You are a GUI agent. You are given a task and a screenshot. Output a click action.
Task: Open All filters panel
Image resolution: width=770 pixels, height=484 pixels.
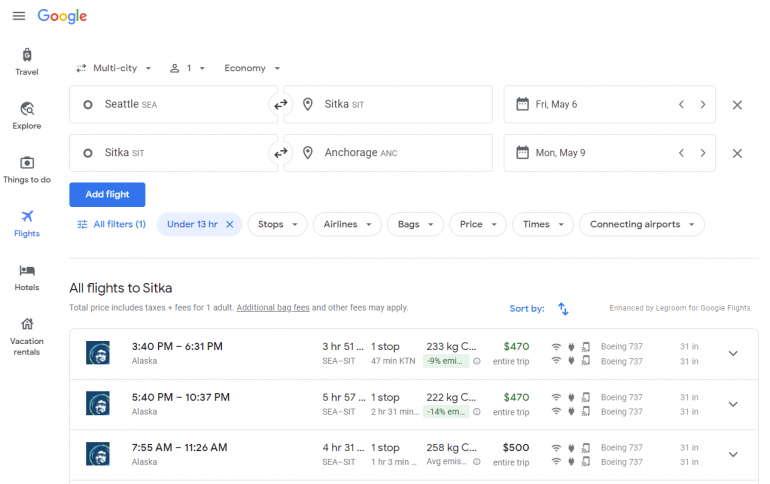pos(111,224)
